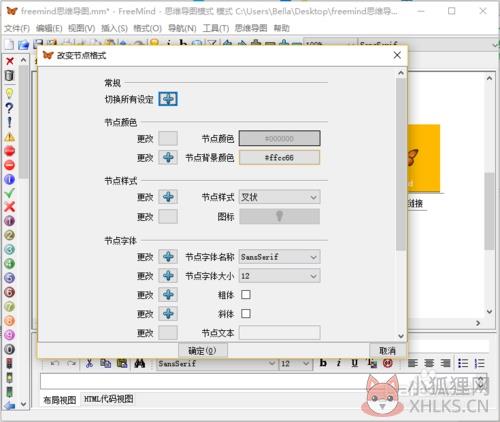500x422 pixels.
Task: Click the italic 'i' icon in editor toolbar
Action: point(339,363)
